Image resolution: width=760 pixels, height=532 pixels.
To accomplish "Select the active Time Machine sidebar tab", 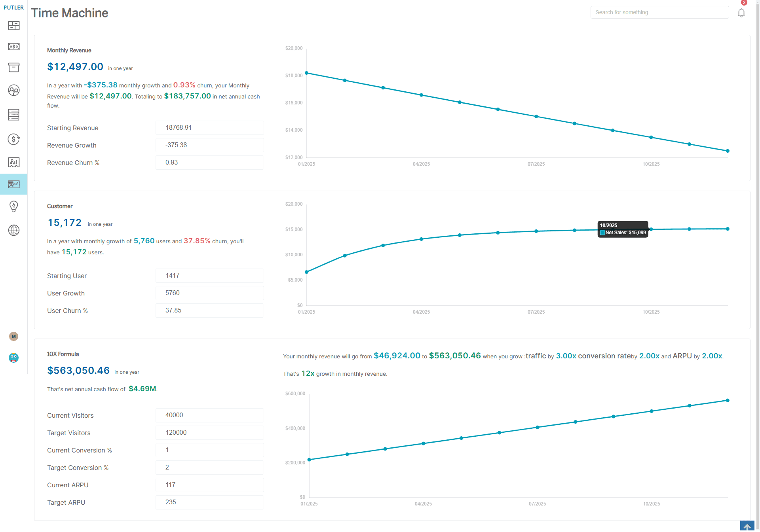I will coord(14,184).
